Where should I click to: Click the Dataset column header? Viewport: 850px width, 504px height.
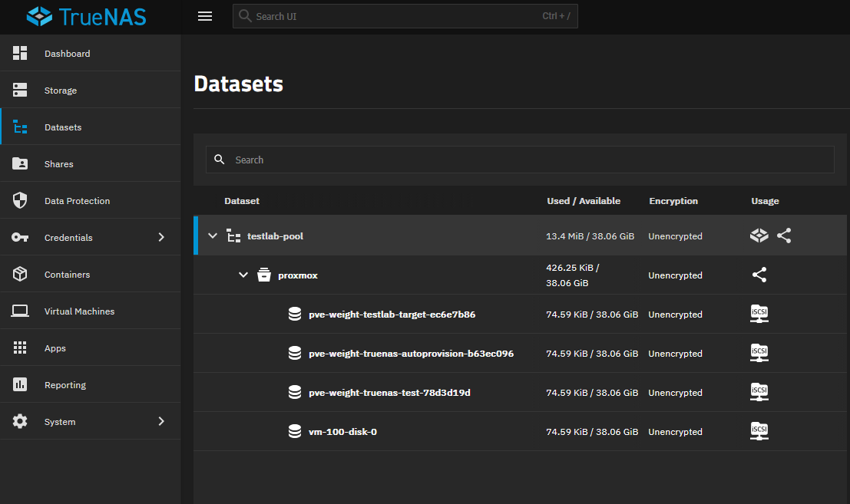(242, 201)
